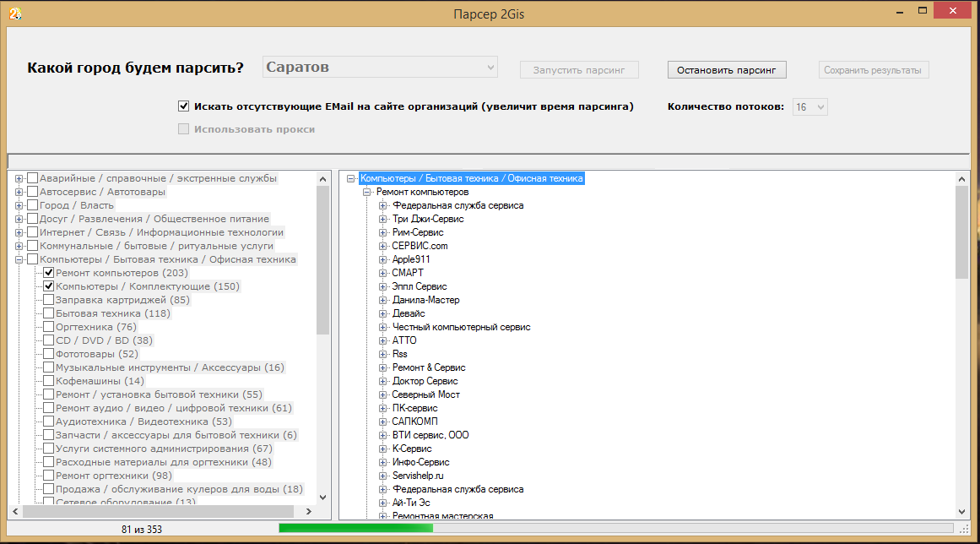Viewport: 980px width, 544px height.
Task: Click the right arrow of category horizontal scrollbar
Action: coord(309,511)
